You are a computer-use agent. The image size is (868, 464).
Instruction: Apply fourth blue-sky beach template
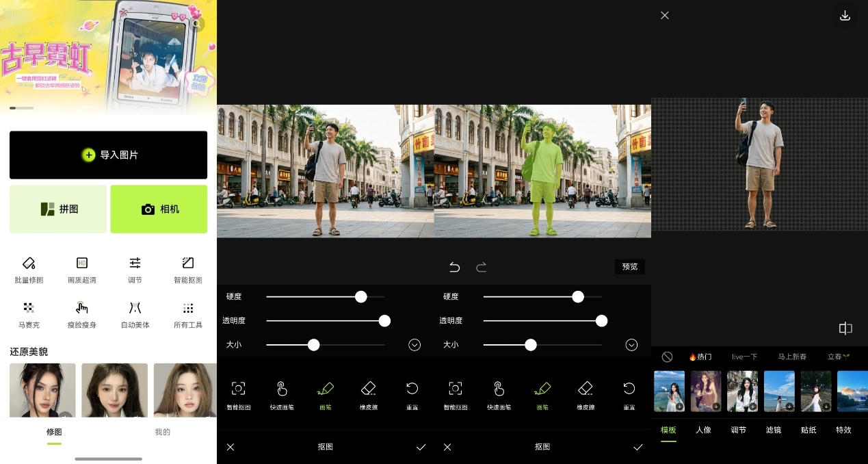(779, 391)
